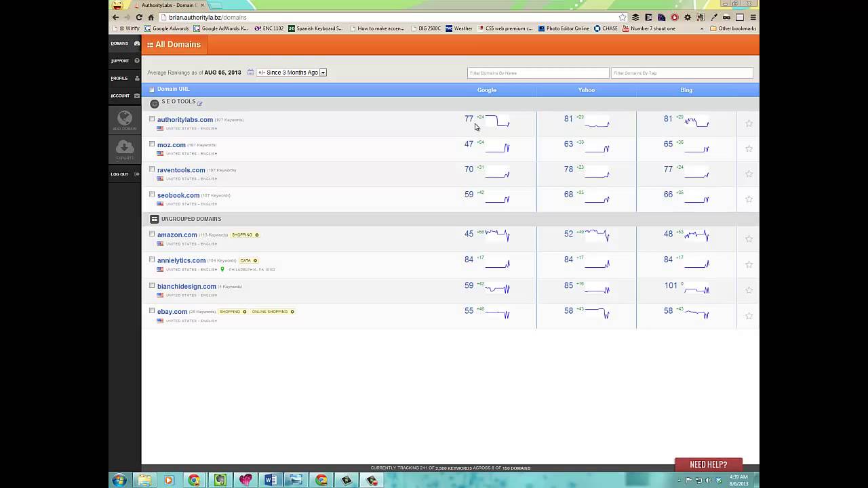Bookmark this page with the star icon

pyautogui.click(x=623, y=17)
